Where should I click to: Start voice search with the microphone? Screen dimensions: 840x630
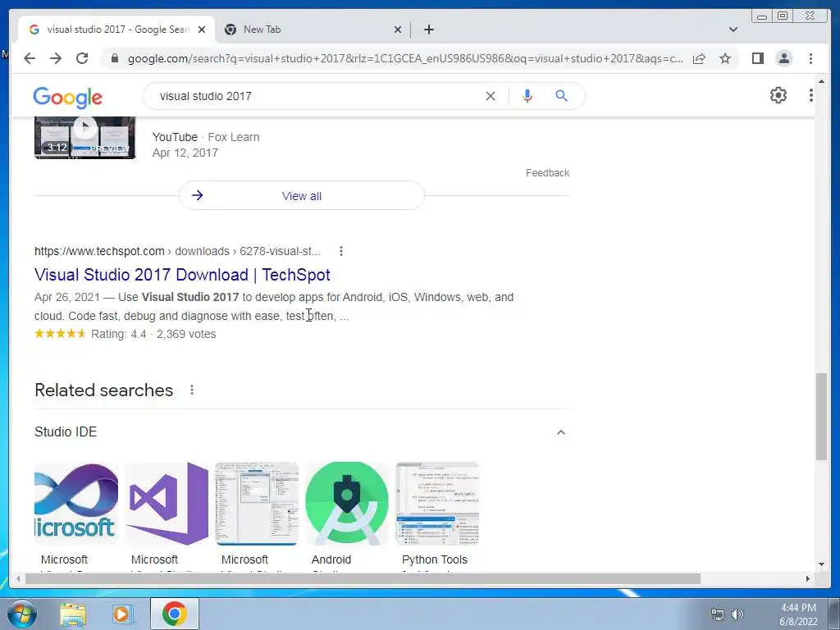tap(527, 96)
